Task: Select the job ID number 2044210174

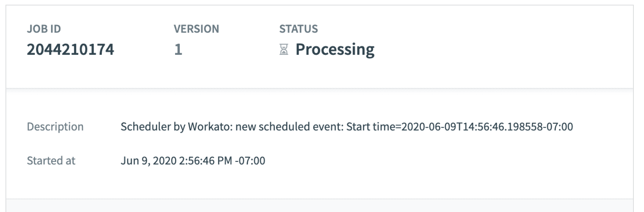Action: pyautogui.click(x=71, y=50)
